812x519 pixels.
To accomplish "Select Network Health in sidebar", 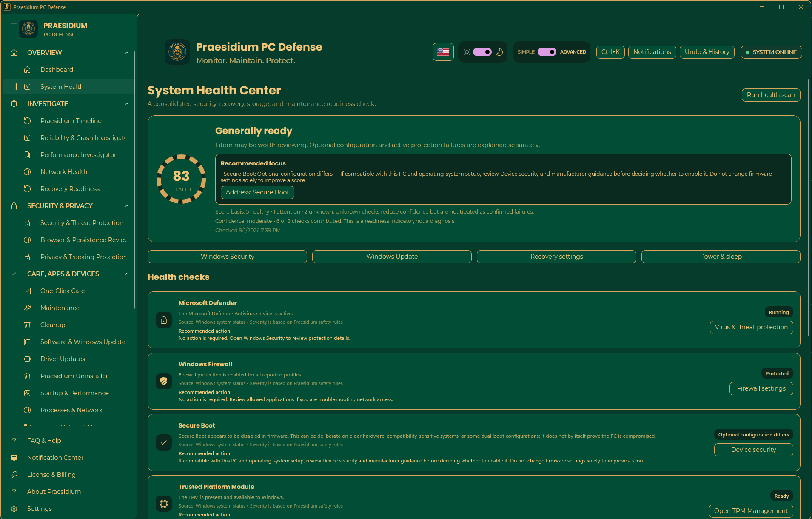I will click(x=68, y=172).
